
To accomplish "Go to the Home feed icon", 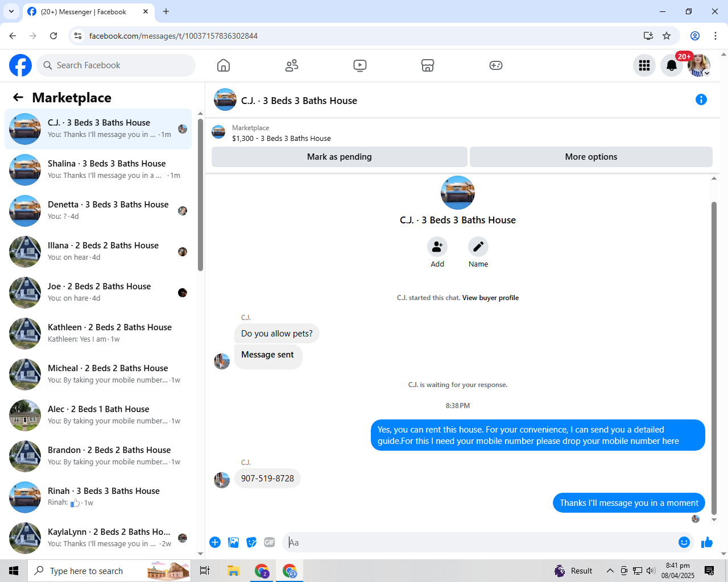I will pos(224,65).
